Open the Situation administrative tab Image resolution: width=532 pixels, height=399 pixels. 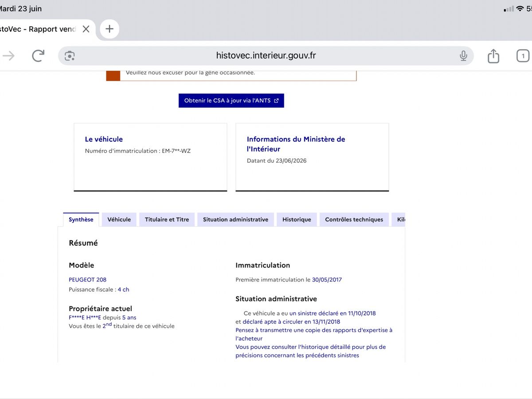(x=235, y=219)
